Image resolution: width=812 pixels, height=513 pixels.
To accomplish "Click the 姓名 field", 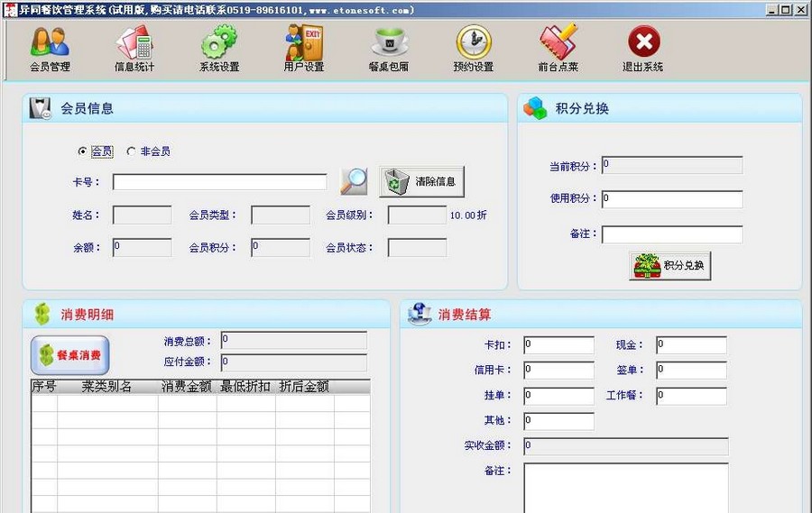I will pos(142,215).
